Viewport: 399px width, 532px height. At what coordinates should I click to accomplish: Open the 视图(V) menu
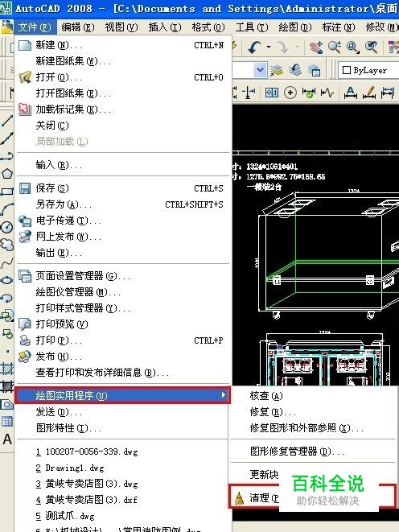[121, 27]
